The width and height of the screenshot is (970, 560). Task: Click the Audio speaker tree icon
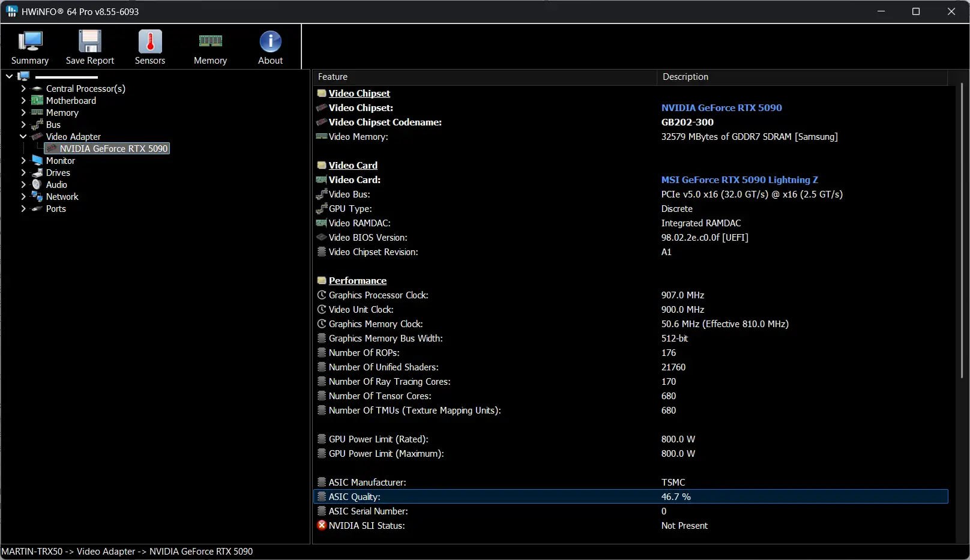coord(37,184)
